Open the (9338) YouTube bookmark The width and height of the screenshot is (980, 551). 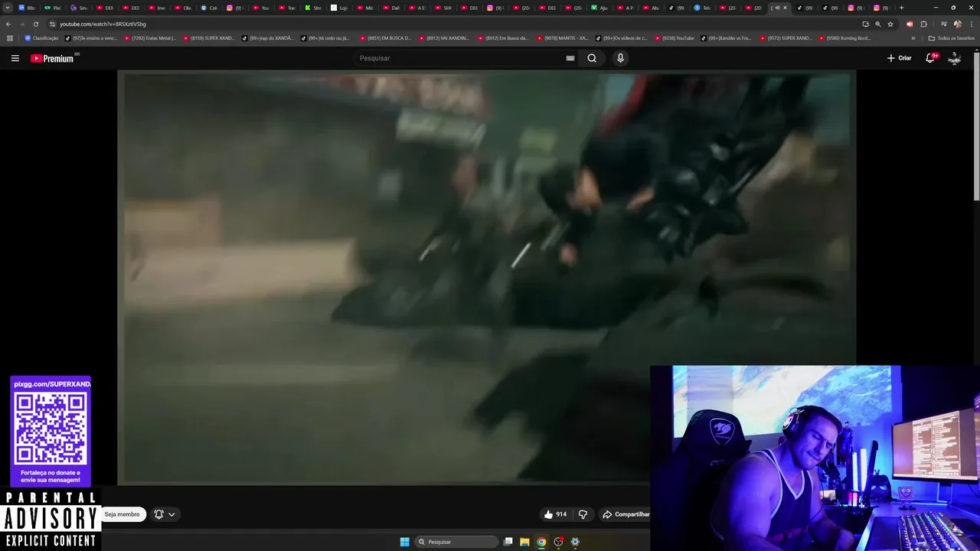point(674,38)
